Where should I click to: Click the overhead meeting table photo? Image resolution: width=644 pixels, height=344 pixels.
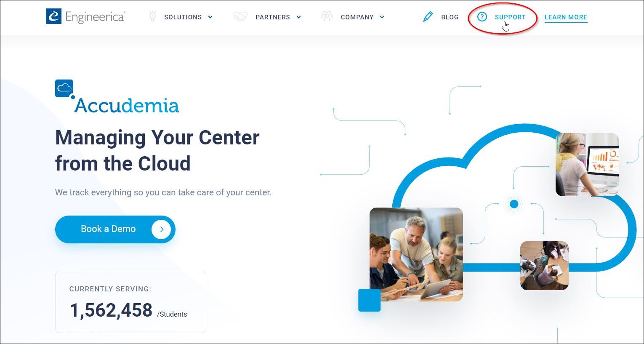click(x=544, y=266)
